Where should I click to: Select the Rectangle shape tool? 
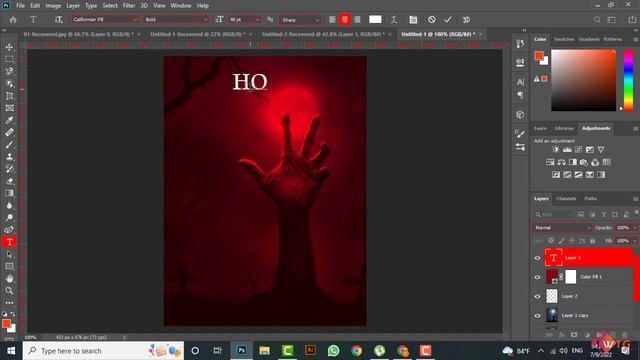9,267
